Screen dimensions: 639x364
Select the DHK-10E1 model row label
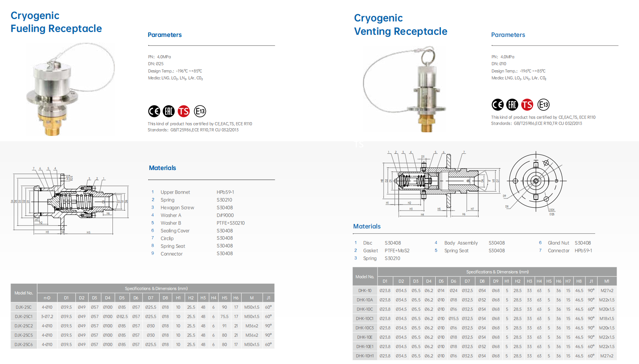pyautogui.click(x=365, y=347)
